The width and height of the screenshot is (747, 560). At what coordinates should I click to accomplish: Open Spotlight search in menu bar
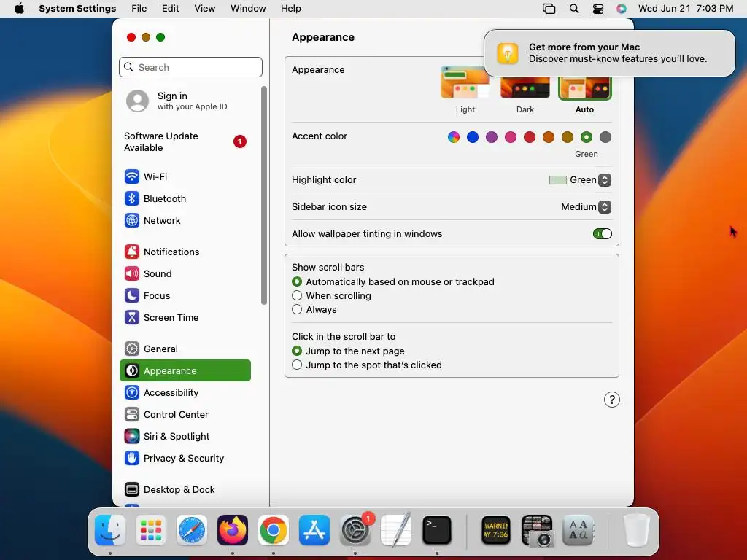[x=574, y=9]
